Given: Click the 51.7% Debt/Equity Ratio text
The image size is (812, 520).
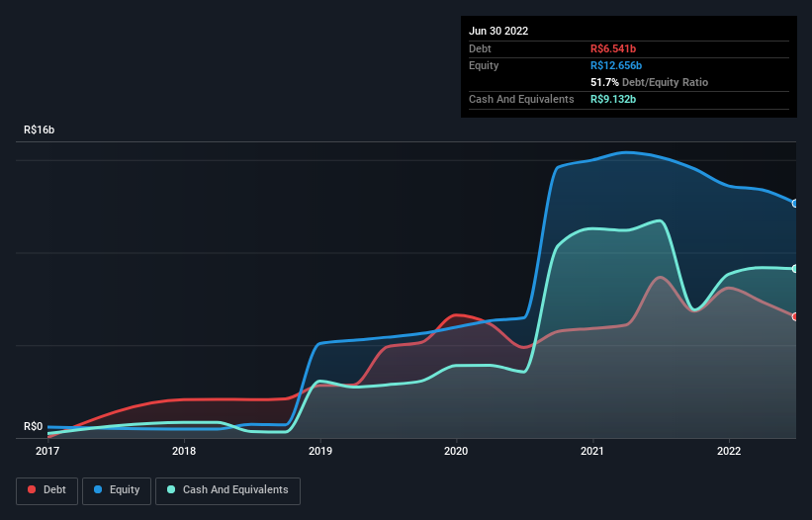Looking at the screenshot, I should pyautogui.click(x=650, y=82).
